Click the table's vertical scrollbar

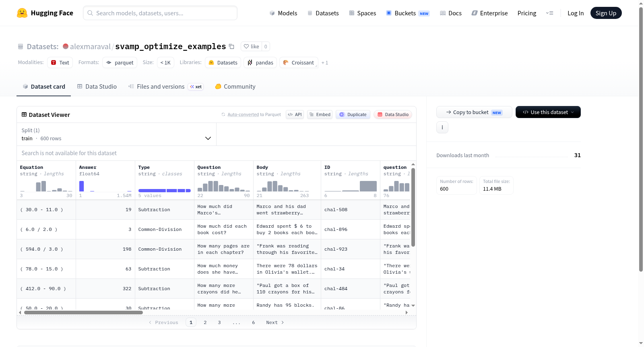tap(413, 207)
